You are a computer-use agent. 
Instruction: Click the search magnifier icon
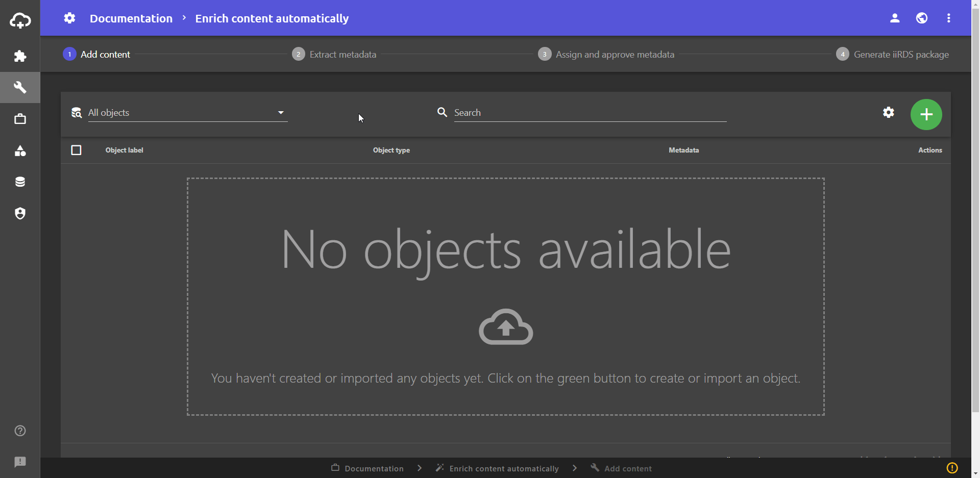click(x=442, y=112)
